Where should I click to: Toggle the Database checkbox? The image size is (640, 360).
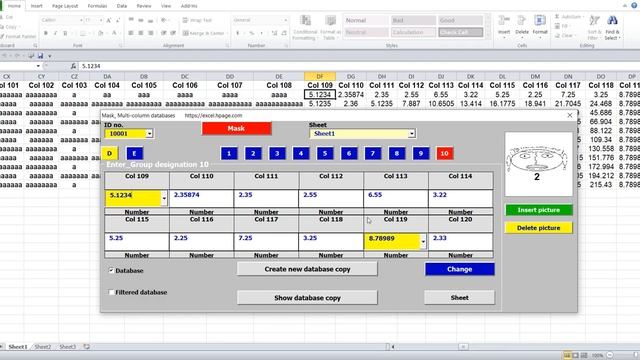pyautogui.click(x=111, y=270)
